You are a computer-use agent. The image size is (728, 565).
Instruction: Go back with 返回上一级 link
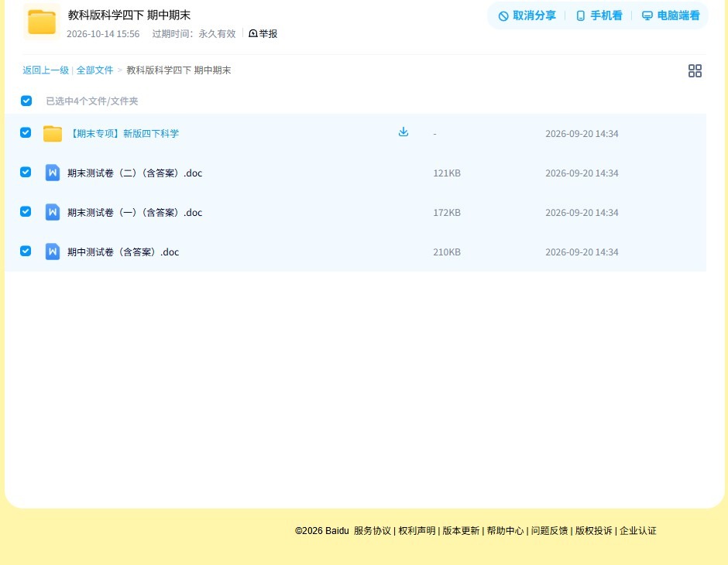point(46,70)
